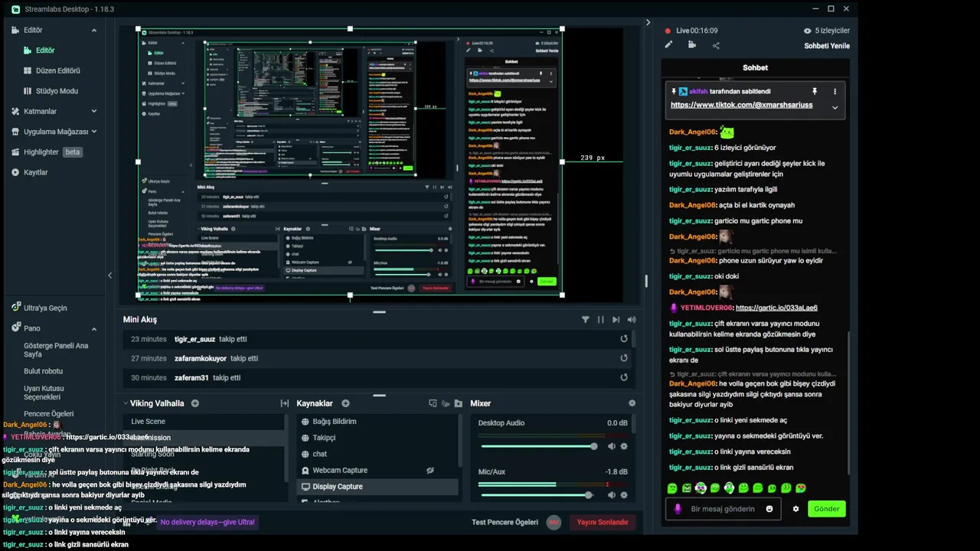Select the Bağış Bildirim source
Viewport: 980px width, 551px height.
377,422
